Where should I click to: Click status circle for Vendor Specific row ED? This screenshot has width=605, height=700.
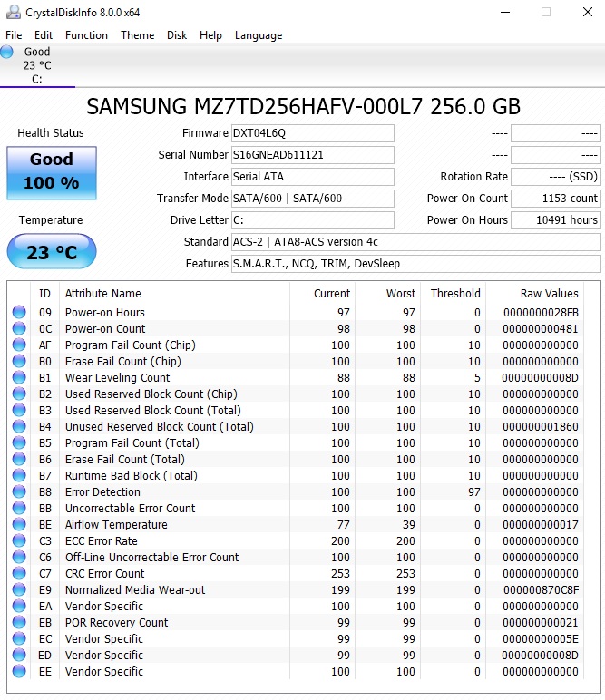[19, 655]
